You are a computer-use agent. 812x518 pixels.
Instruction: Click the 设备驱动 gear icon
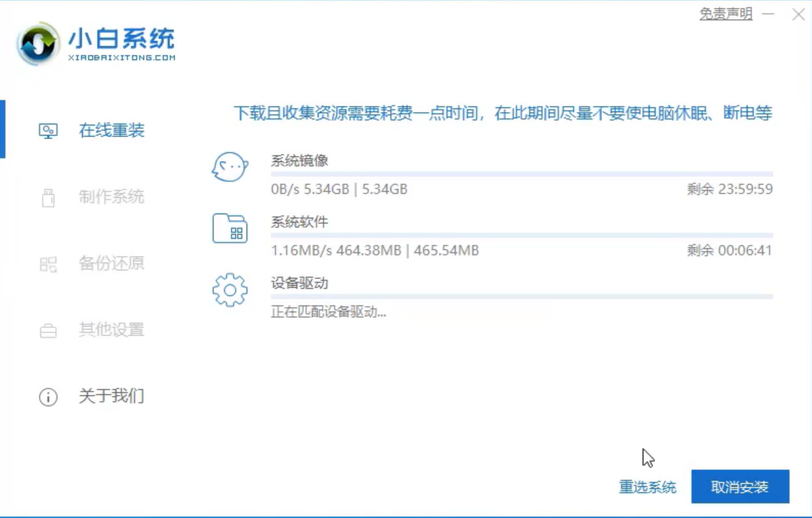coord(229,290)
